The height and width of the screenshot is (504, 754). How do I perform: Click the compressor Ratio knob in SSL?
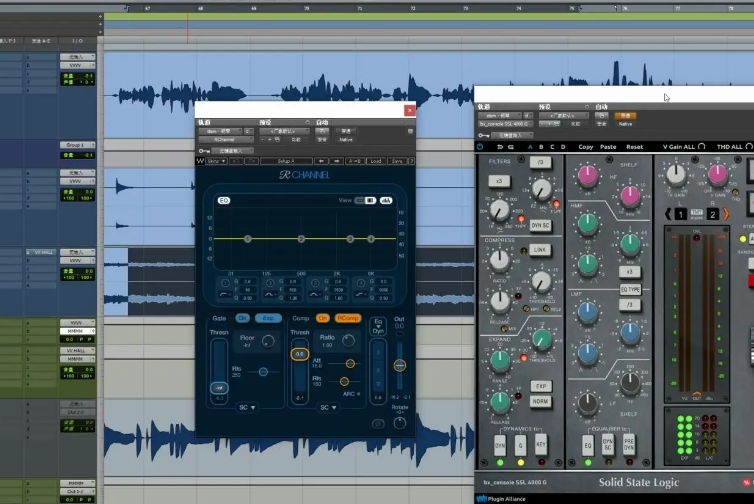[x=500, y=260]
